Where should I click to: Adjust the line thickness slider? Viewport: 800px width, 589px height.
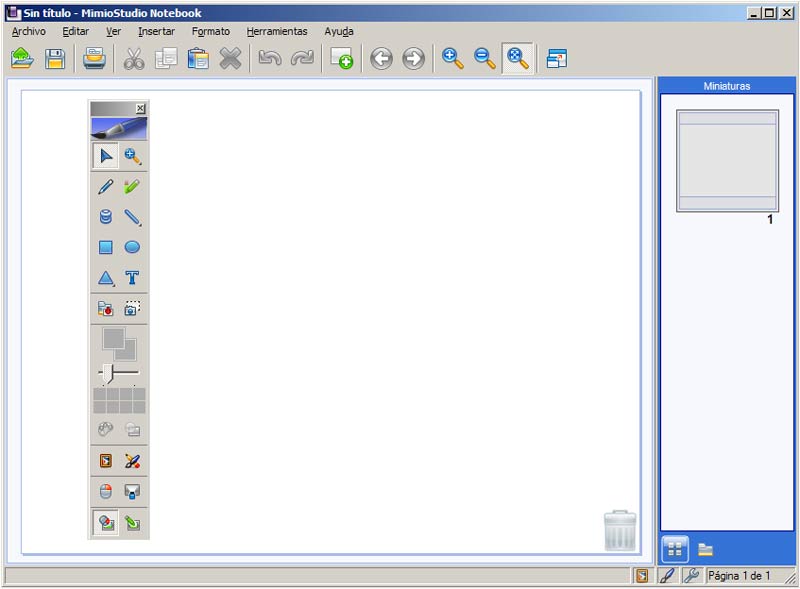pos(108,373)
